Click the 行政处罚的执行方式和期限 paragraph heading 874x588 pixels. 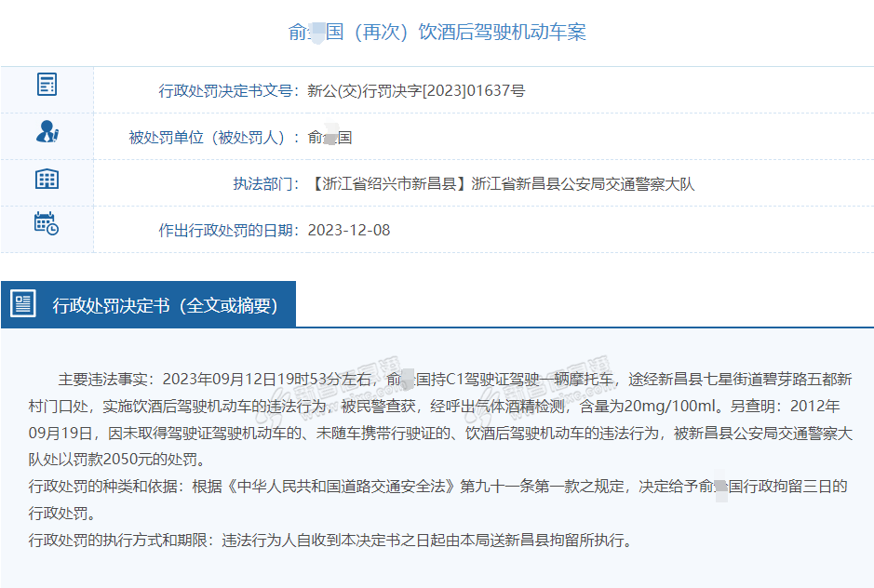[121, 541]
